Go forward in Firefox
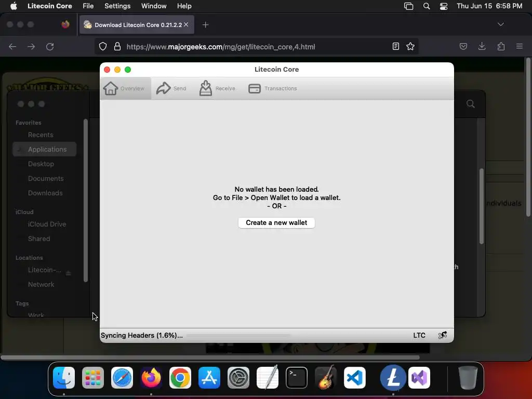 (x=31, y=46)
